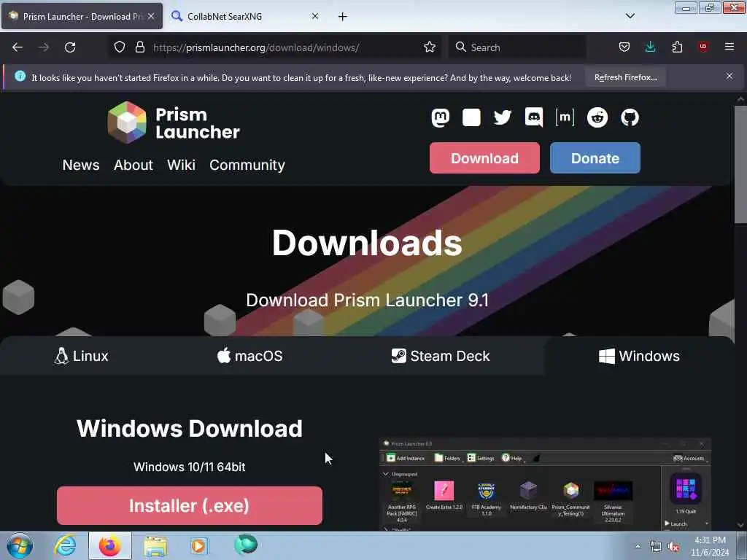The image size is (747, 560).
Task: Open the Twitter bird icon link
Action: click(x=502, y=117)
